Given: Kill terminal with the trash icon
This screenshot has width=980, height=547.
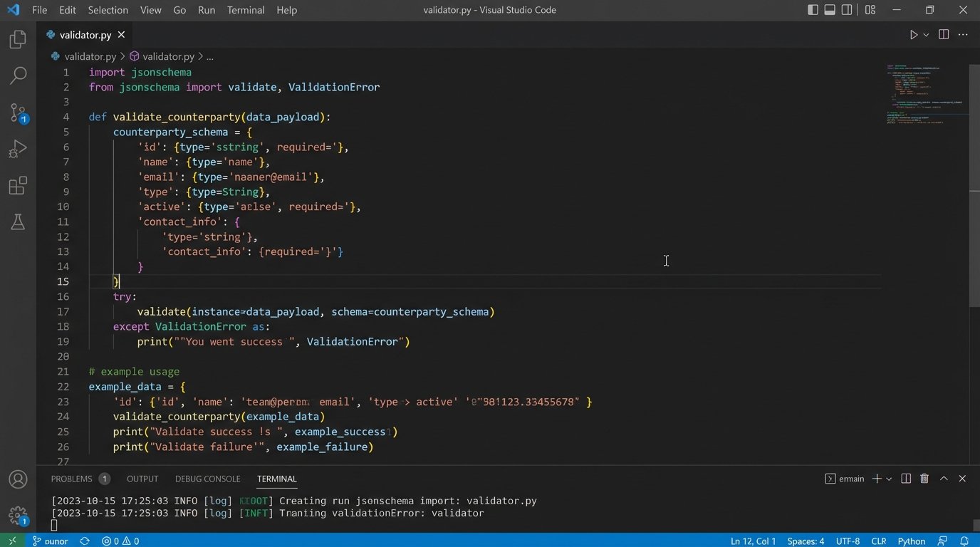Looking at the screenshot, I should (x=924, y=479).
